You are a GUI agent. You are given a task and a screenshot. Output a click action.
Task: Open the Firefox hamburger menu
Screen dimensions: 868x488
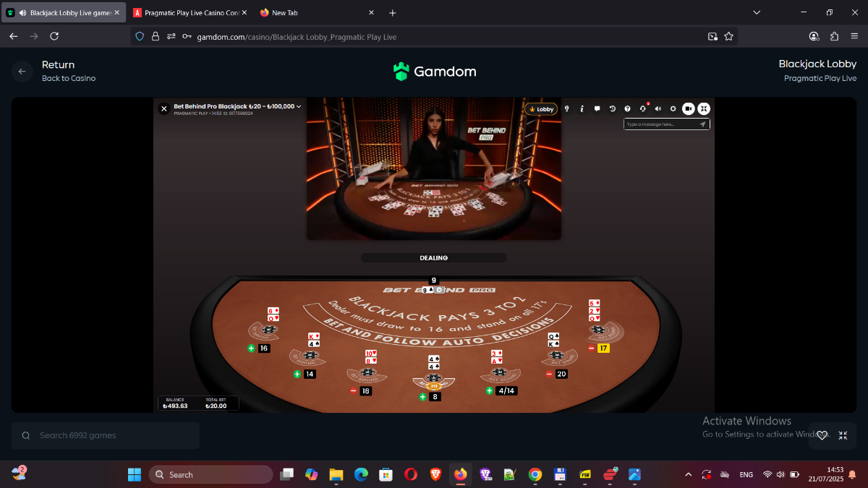(854, 36)
